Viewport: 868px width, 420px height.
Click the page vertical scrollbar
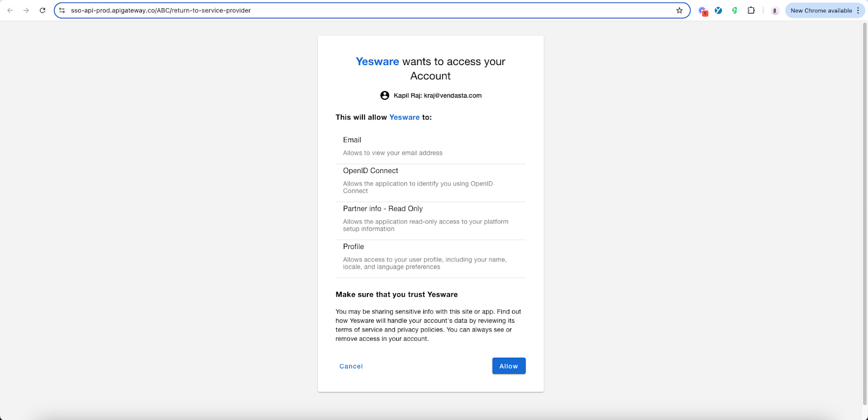865,214
